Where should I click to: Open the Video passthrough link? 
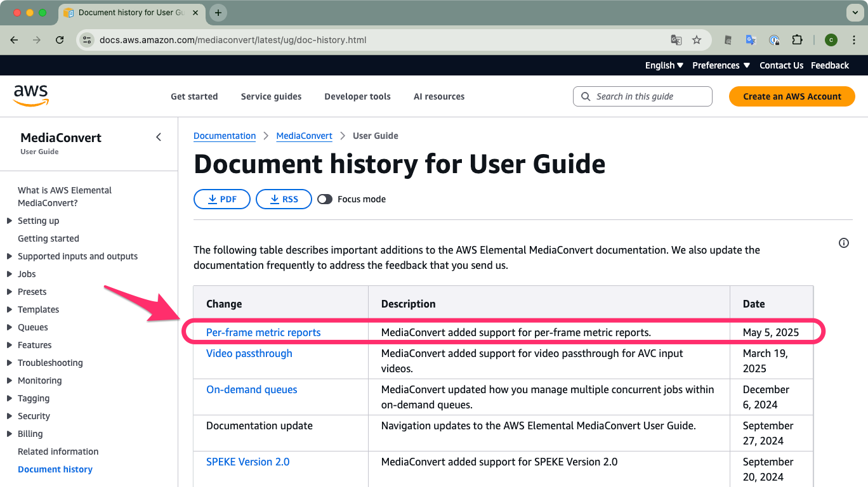(x=249, y=353)
